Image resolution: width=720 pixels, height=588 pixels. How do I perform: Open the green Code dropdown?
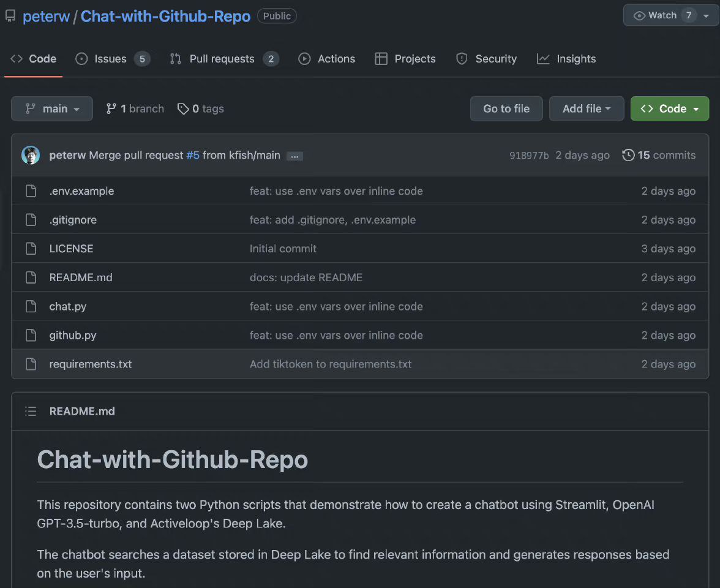[x=669, y=108]
